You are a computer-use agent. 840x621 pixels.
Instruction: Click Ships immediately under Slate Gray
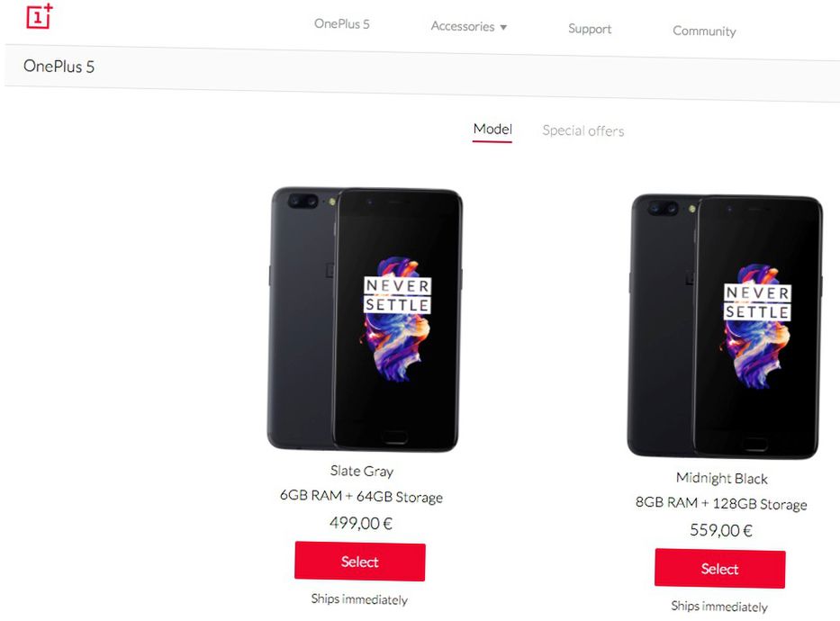click(359, 599)
